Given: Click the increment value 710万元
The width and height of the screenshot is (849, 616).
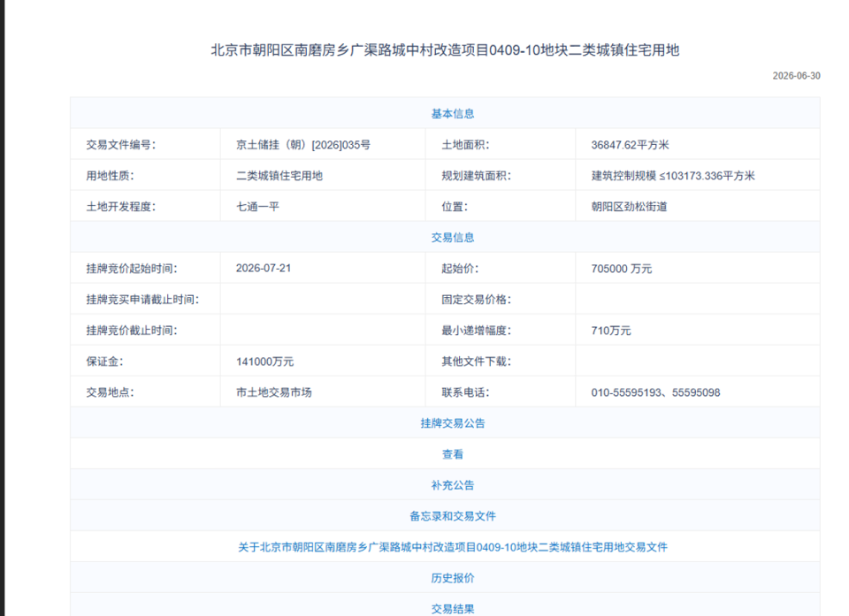Looking at the screenshot, I should pos(611,331).
